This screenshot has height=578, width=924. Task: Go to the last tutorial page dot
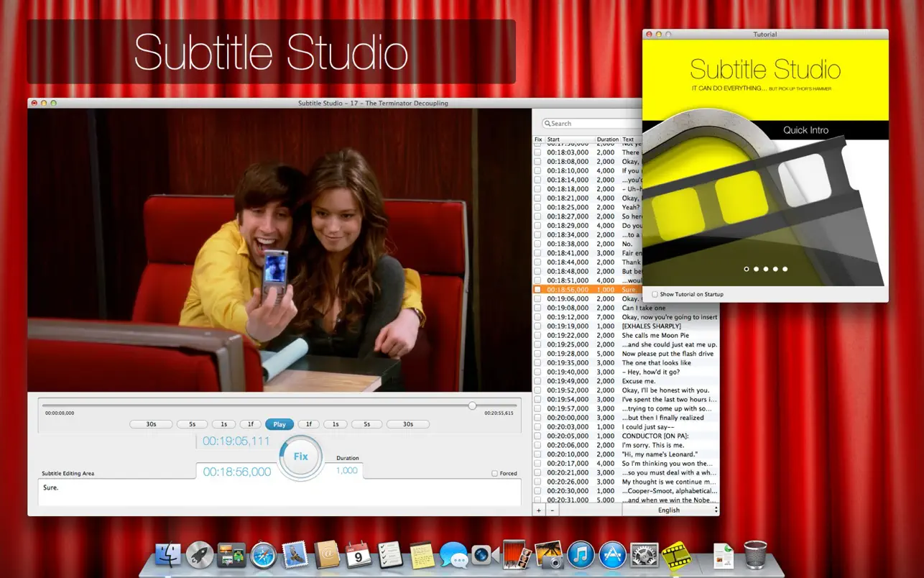pos(785,269)
